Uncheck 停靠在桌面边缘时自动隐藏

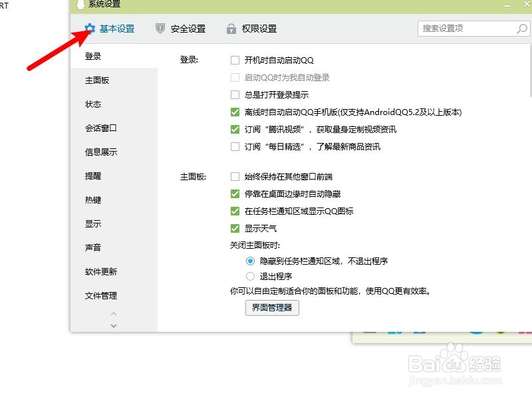click(235, 194)
